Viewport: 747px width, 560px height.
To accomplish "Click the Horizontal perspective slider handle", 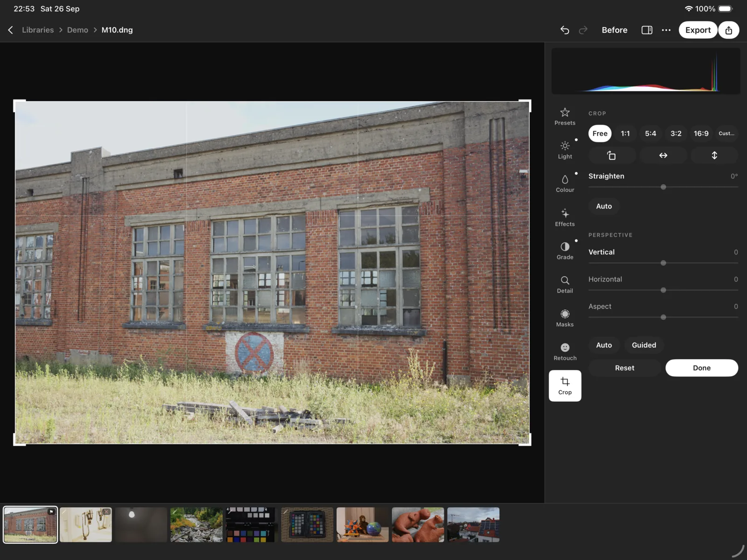I will click(x=663, y=290).
